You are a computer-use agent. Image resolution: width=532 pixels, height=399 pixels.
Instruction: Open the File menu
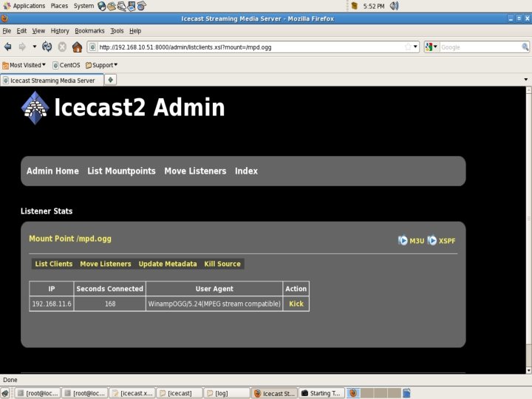[7, 31]
